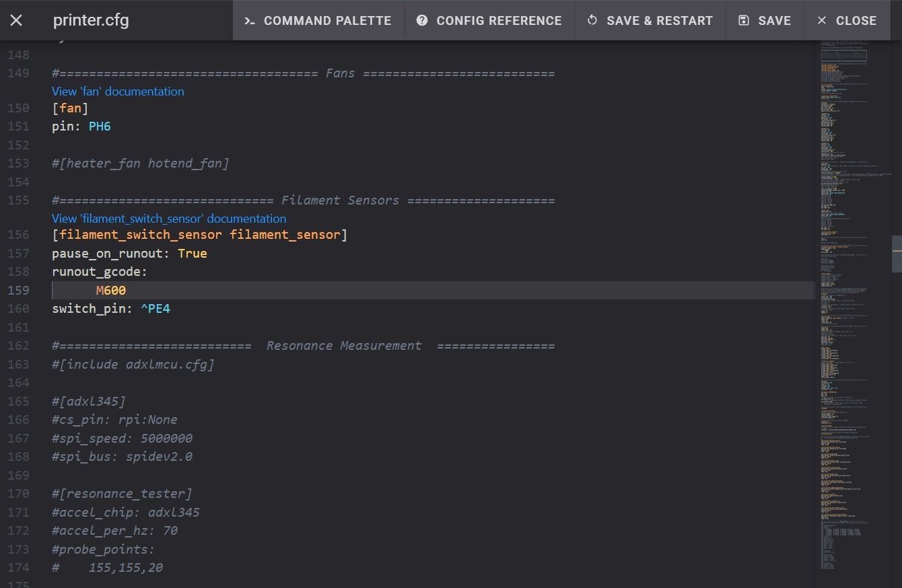Click line number 156 in the gutter
Viewport: 902px width, 588px height.
click(18, 235)
